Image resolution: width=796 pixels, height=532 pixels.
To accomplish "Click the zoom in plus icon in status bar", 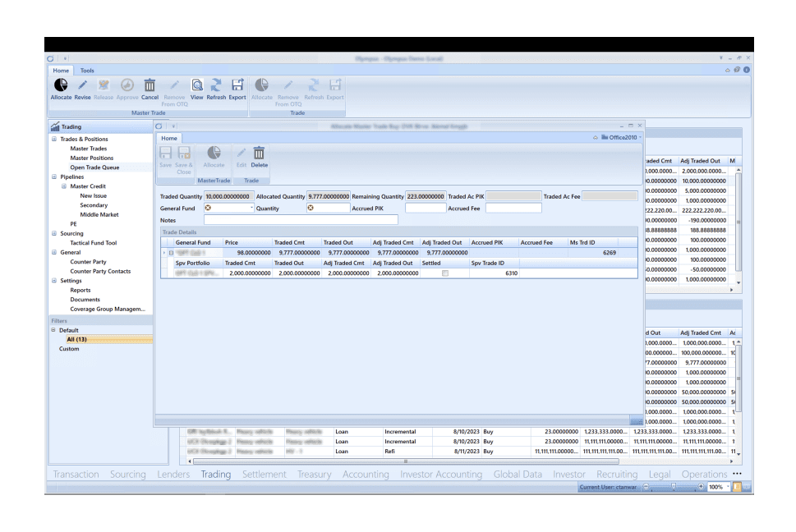I will (701, 486).
